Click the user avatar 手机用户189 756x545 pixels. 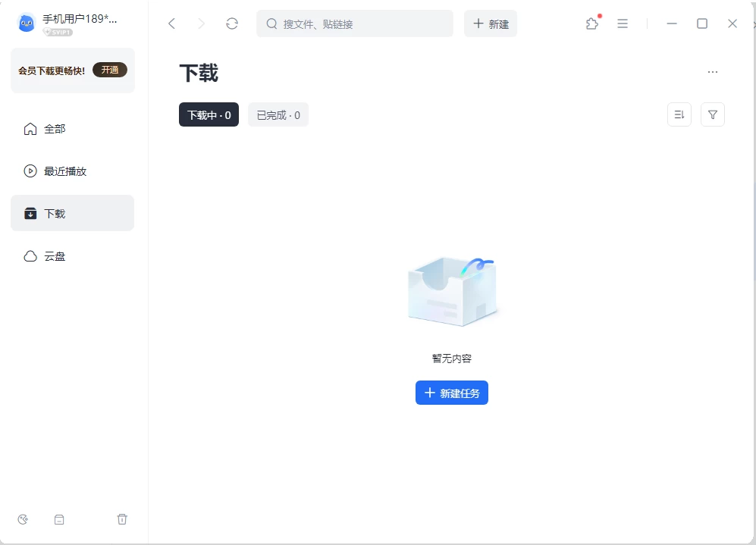(x=26, y=23)
